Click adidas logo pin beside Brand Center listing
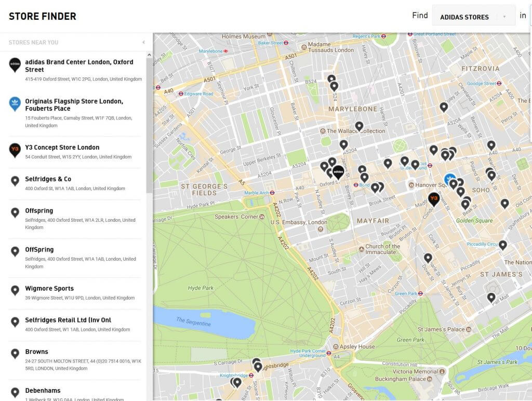The height and width of the screenshot is (401, 532). pyautogui.click(x=15, y=65)
